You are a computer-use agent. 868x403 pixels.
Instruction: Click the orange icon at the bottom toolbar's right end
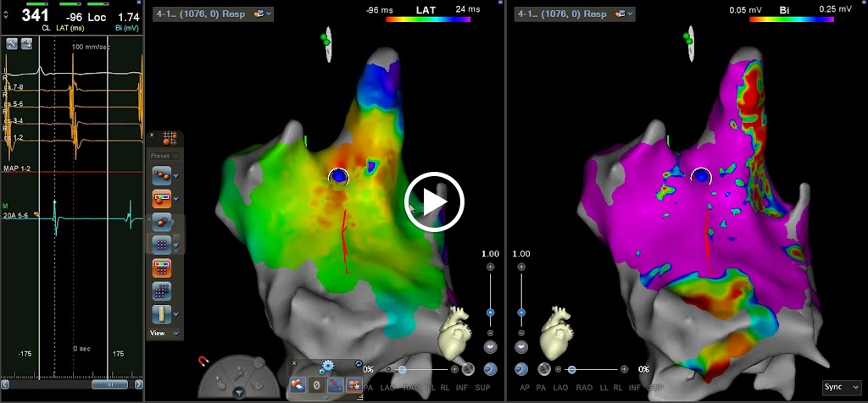click(353, 384)
